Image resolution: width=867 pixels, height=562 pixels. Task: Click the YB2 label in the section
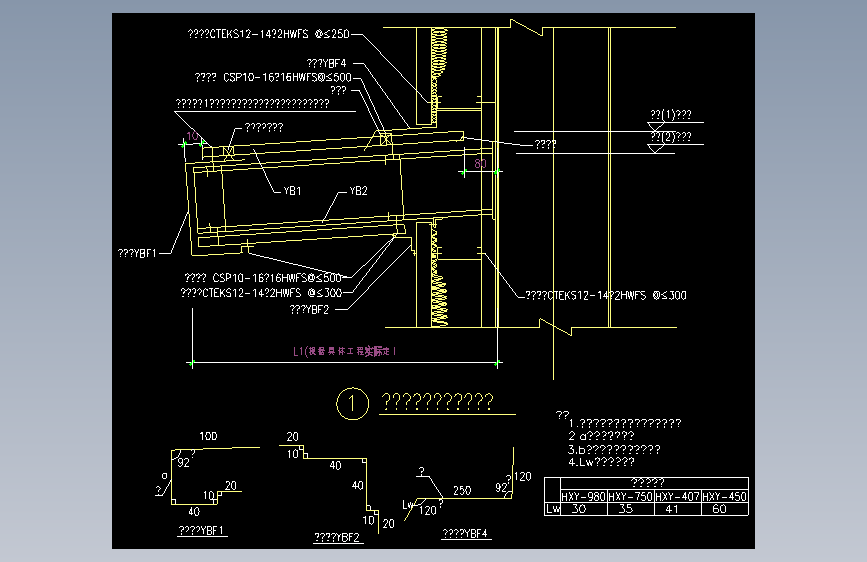click(x=358, y=191)
